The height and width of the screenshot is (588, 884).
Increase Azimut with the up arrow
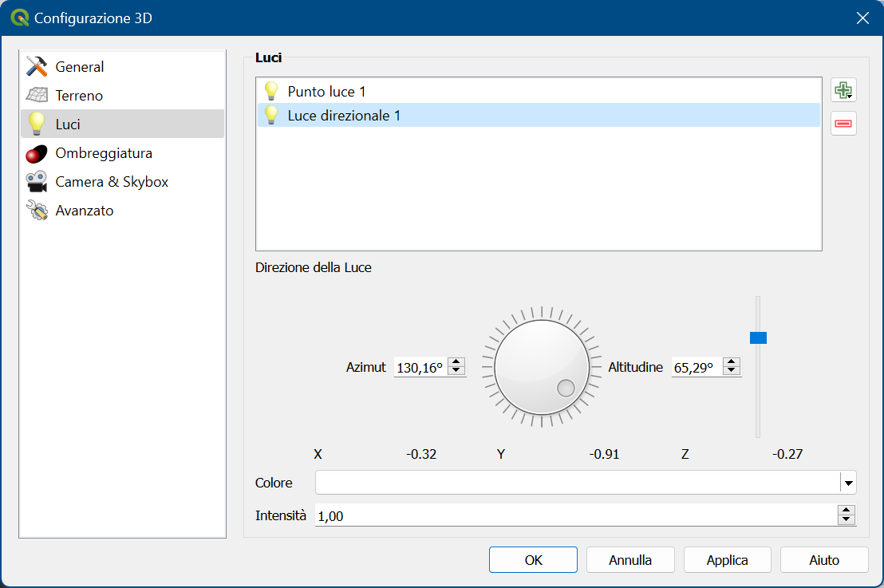point(456,362)
